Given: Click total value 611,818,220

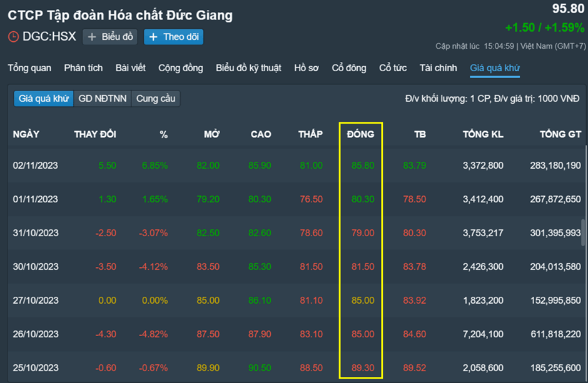Looking at the screenshot, I should [x=555, y=334].
